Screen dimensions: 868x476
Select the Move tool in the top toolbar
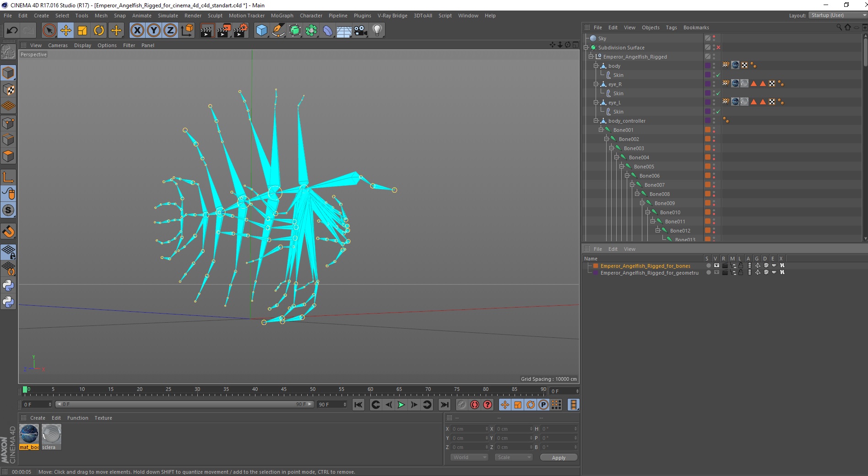(x=66, y=31)
